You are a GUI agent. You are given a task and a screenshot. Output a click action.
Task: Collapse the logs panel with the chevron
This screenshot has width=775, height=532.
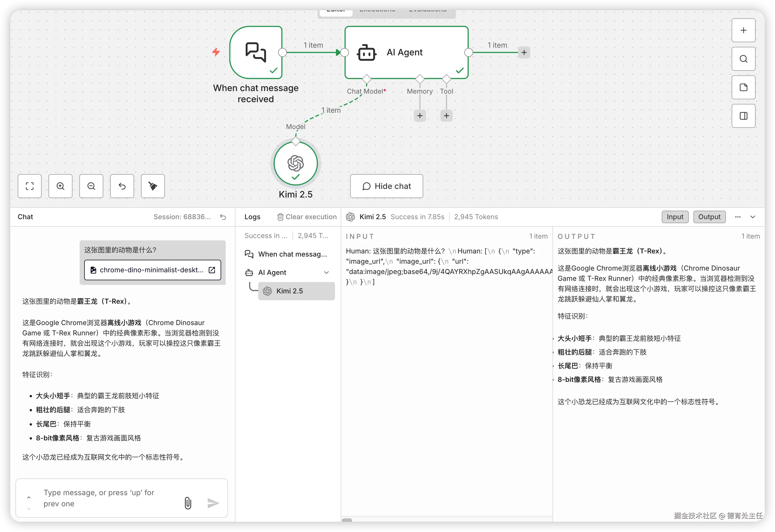point(753,217)
